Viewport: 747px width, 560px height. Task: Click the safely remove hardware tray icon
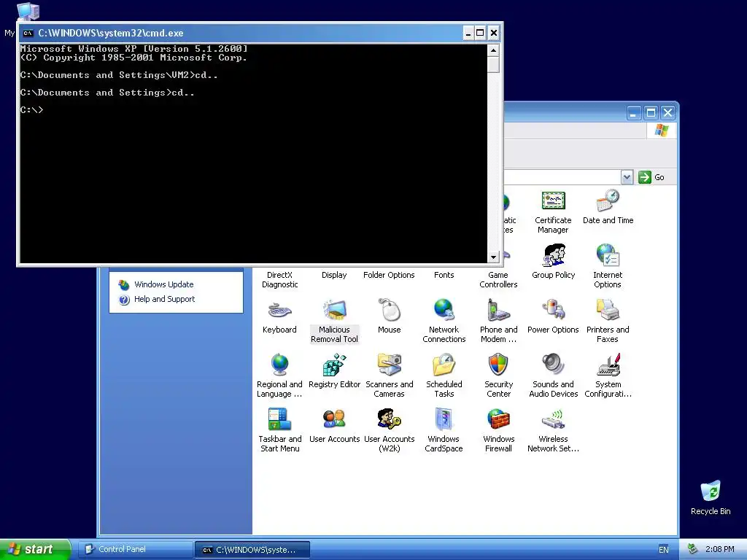(693, 550)
